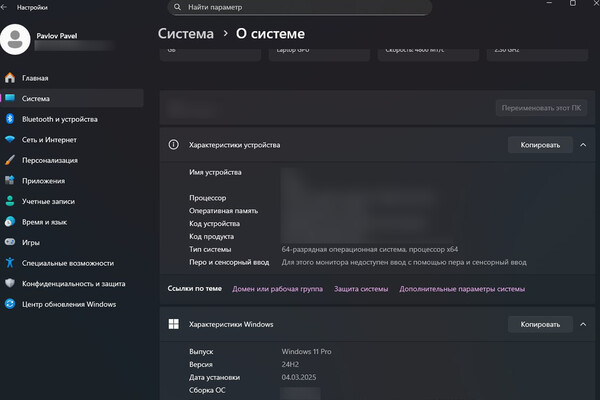Navigate to Система in the breadcrumb
The image size is (600, 400).
(x=186, y=33)
